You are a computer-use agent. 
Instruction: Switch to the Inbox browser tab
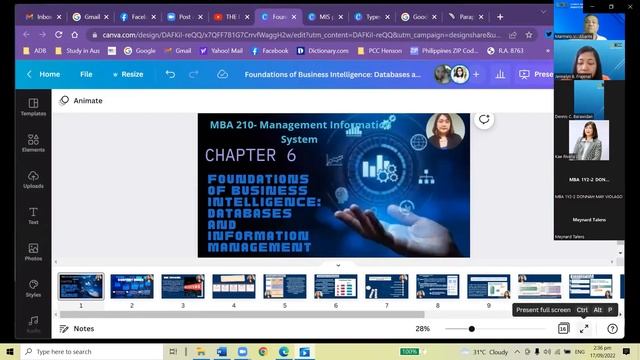44,17
